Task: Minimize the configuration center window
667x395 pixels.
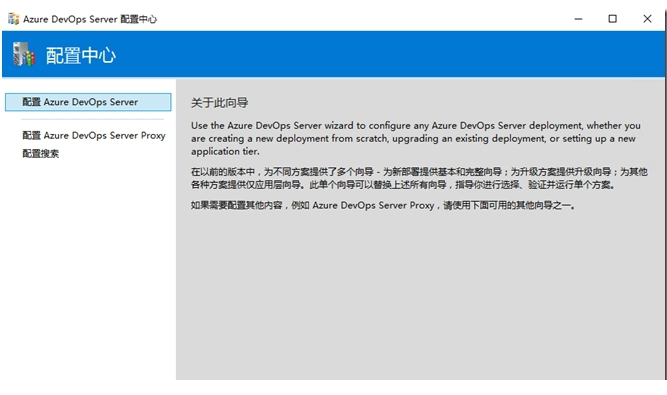Action: click(x=578, y=19)
